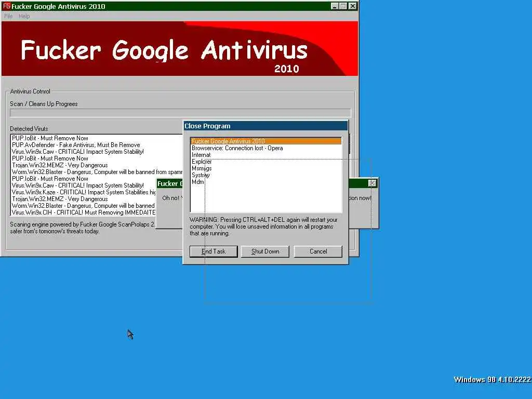Select Trojan.Win32.MEMZ row below second PUP.IoBit

(97, 165)
